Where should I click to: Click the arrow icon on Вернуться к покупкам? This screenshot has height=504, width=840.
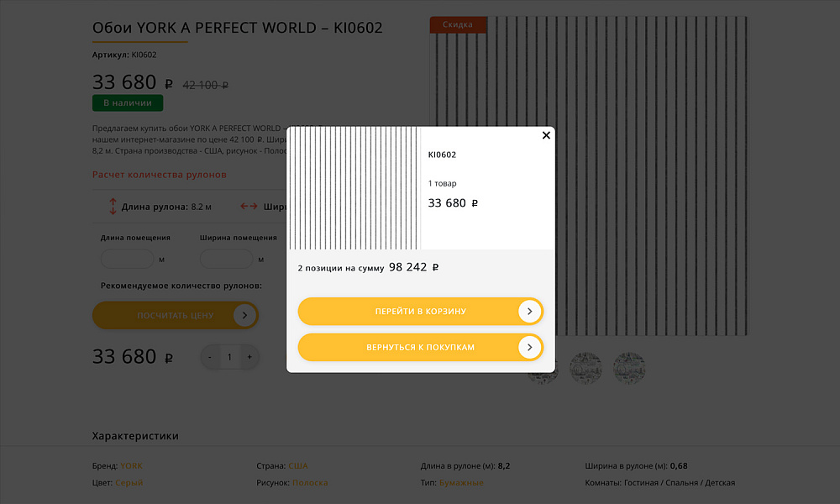[x=529, y=347]
